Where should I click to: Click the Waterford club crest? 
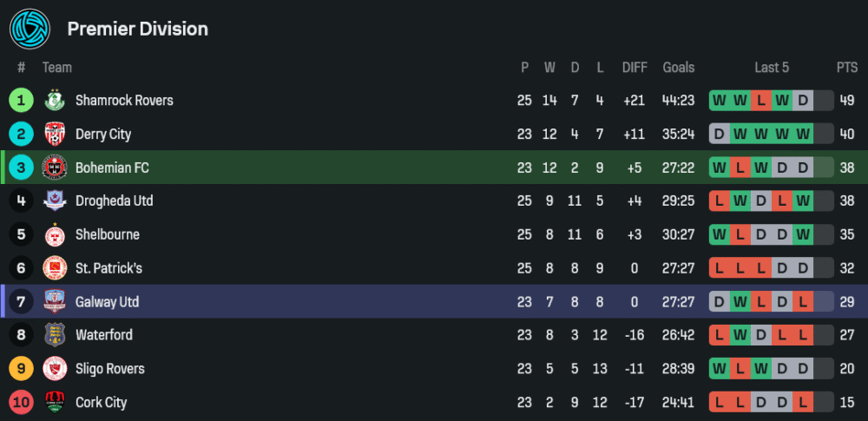pos(55,335)
